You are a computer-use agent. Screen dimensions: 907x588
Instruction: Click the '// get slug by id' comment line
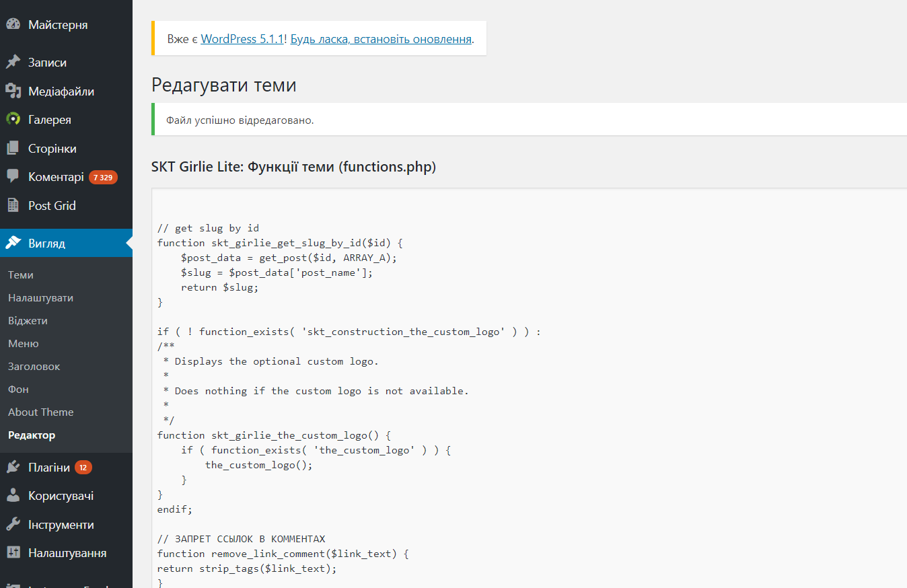point(208,228)
